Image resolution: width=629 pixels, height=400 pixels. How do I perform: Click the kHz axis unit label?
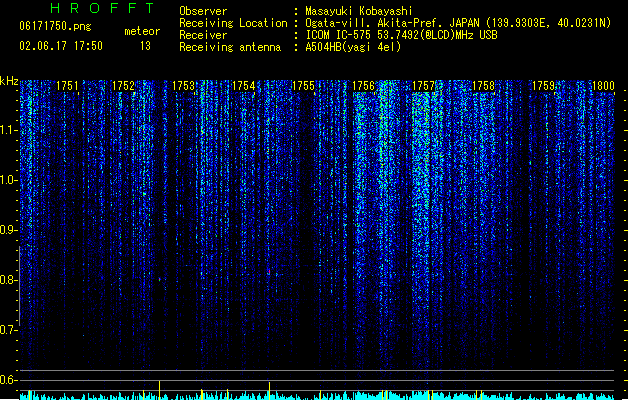(x=9, y=81)
